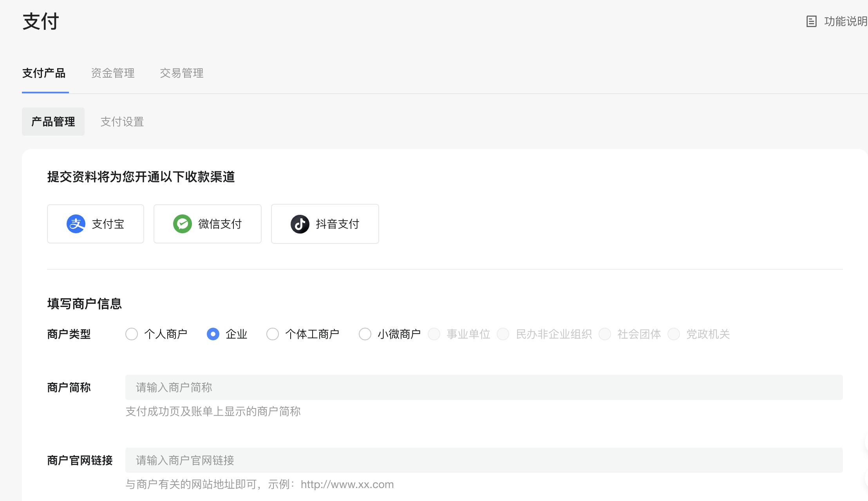The width and height of the screenshot is (868, 501).
Task: Select the 企业 merchant type
Action: (x=213, y=334)
